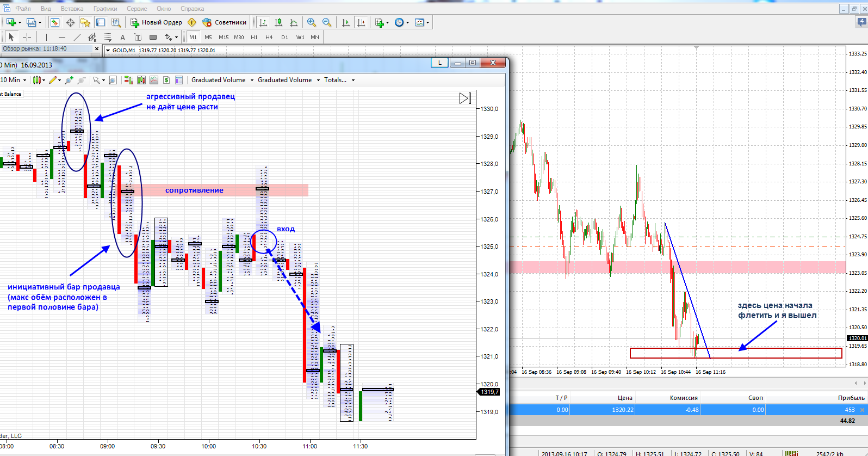Select the text label 'A' tool
This screenshot has height=456, width=868.
click(x=122, y=37)
